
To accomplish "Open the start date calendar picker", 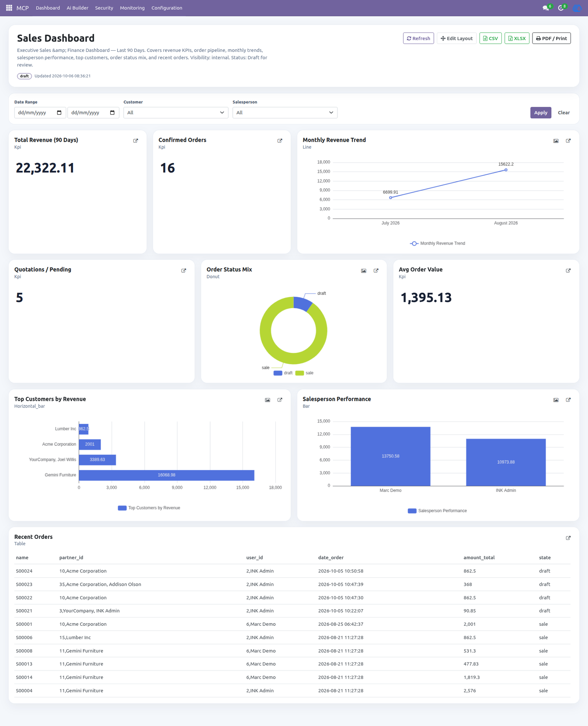I will pyautogui.click(x=59, y=113).
